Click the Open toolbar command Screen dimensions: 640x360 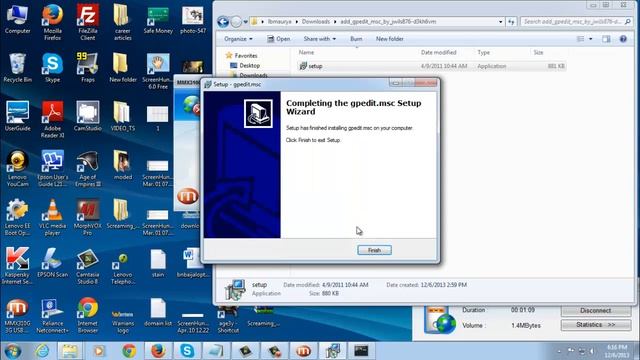click(279, 39)
